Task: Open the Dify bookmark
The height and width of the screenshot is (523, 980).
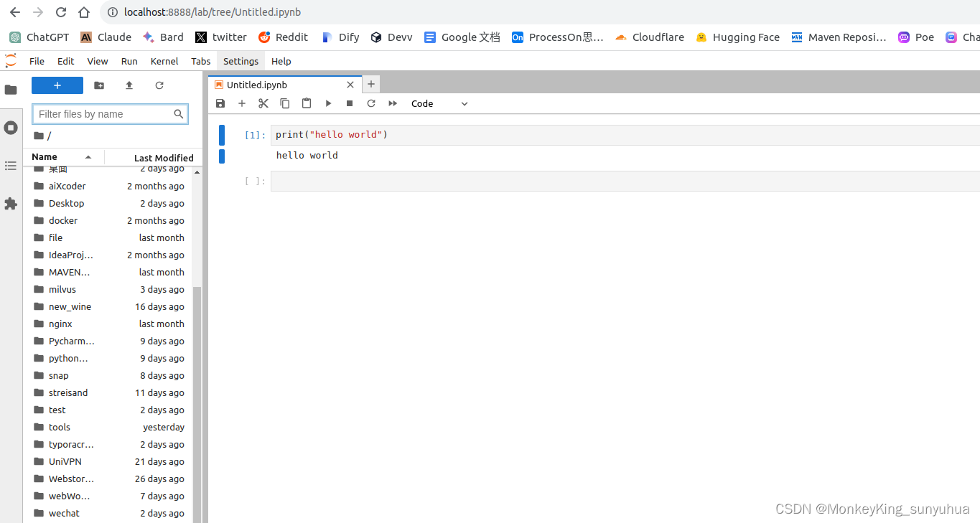Action: pos(340,37)
